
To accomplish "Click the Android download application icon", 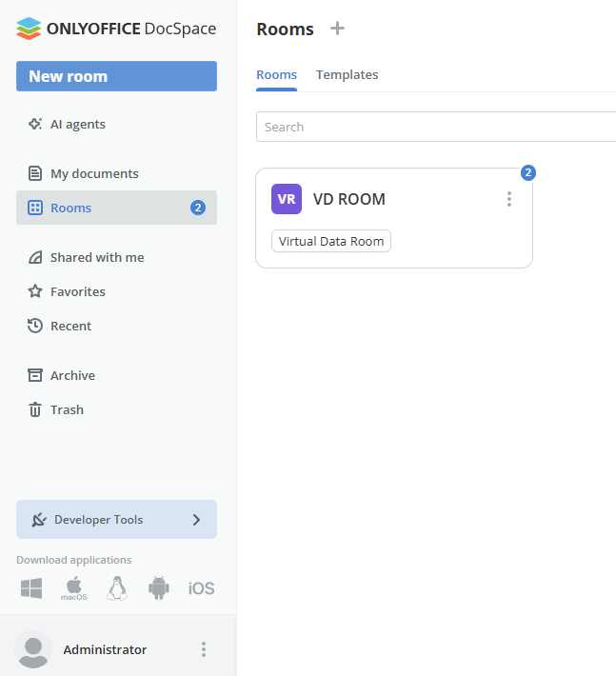I will click(x=158, y=588).
